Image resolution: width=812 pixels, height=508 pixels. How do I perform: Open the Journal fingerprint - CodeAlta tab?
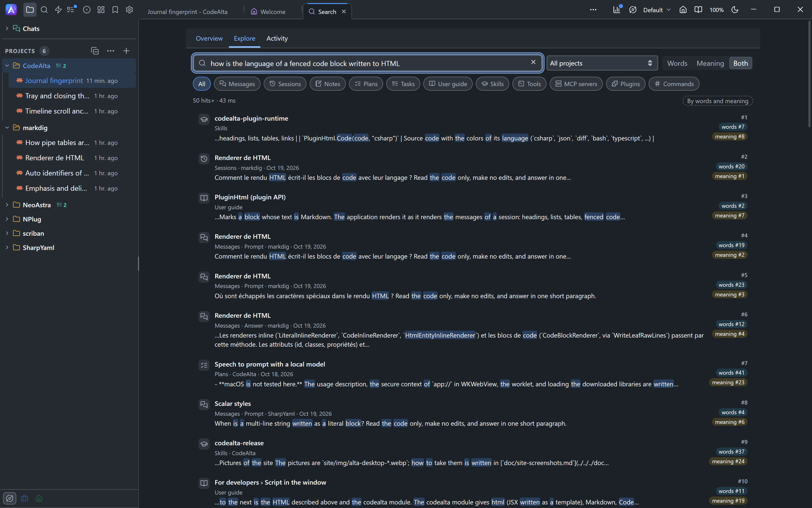187,12
